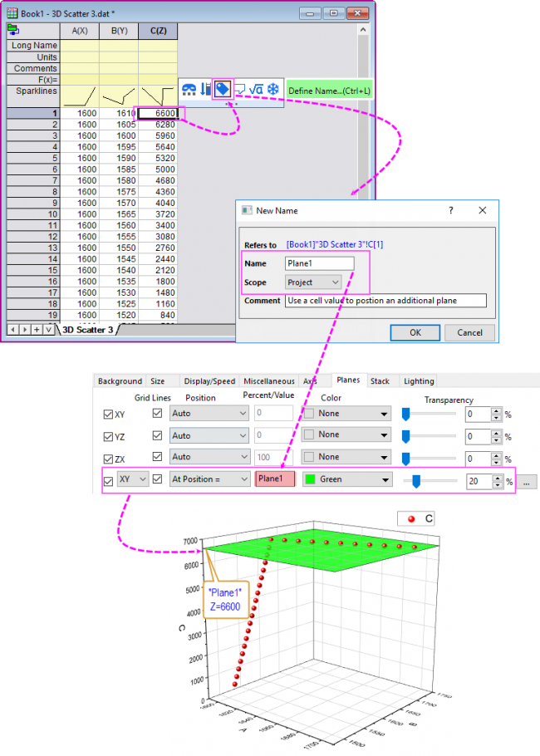Click the square-root formula icon in the mini toolbar
This screenshot has height=756, width=540.
(x=256, y=89)
